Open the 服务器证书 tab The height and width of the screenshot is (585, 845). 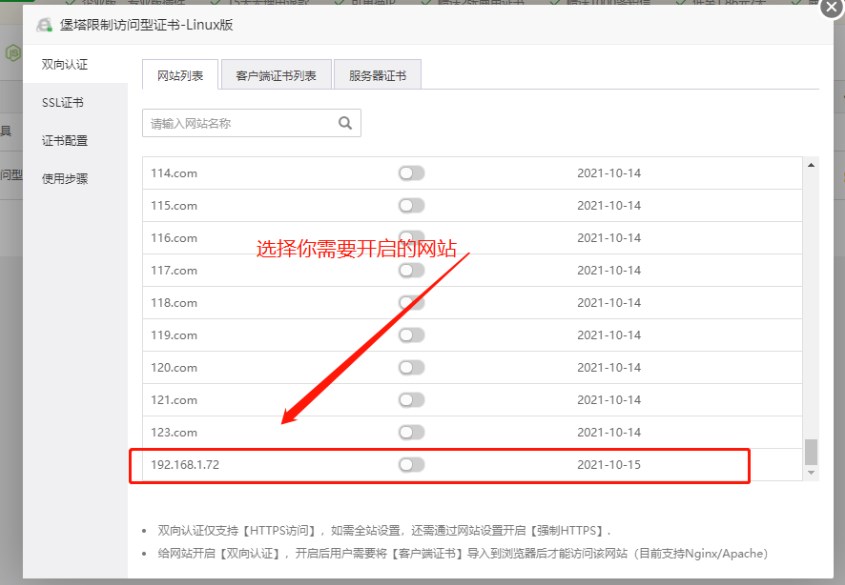coord(377,75)
